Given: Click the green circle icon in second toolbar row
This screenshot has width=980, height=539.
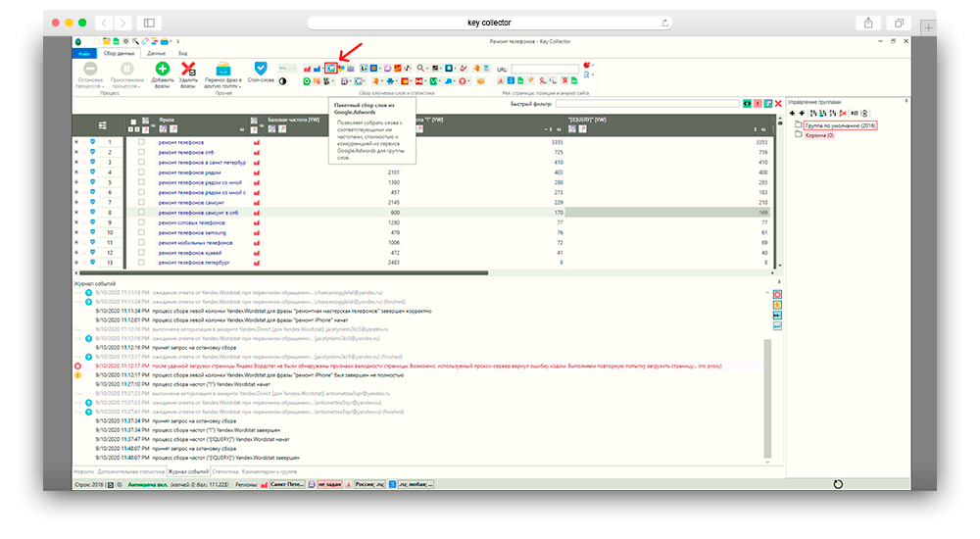Looking at the screenshot, I should 307,81.
